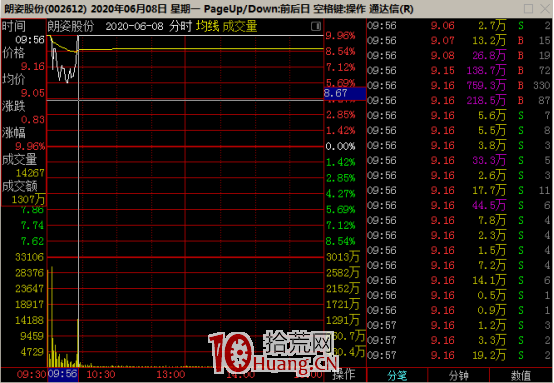Click the 成交量 legend label in chart header
The width and height of the screenshot is (554, 383).
tap(240, 26)
